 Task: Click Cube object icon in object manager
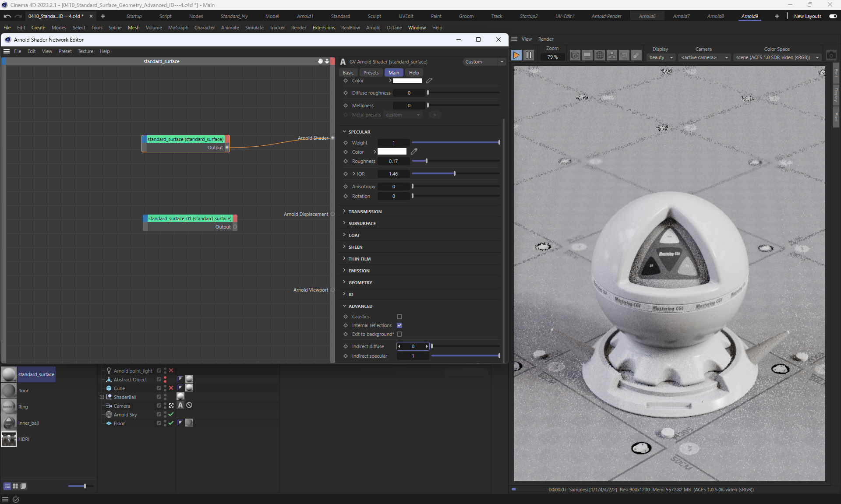(x=109, y=388)
